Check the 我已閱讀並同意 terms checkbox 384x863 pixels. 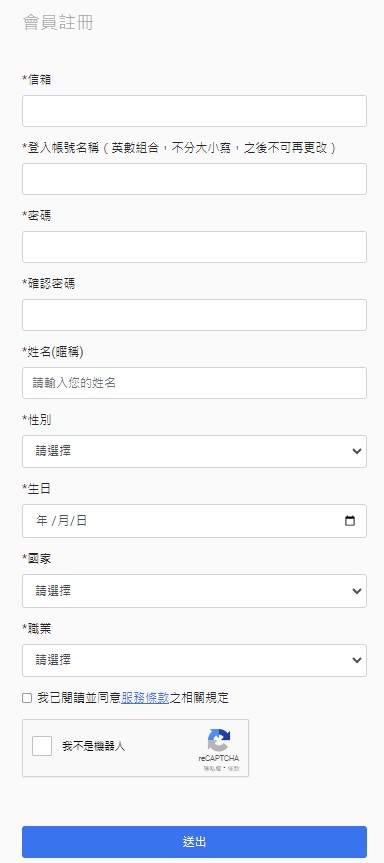(x=27, y=698)
